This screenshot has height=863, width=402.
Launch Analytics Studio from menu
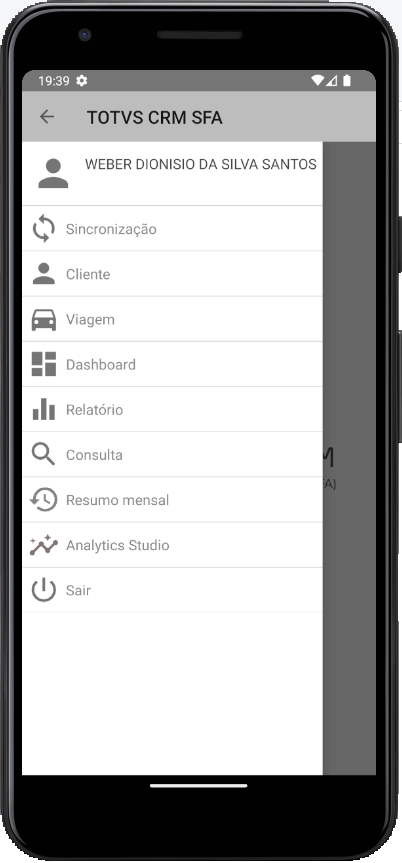click(x=172, y=545)
